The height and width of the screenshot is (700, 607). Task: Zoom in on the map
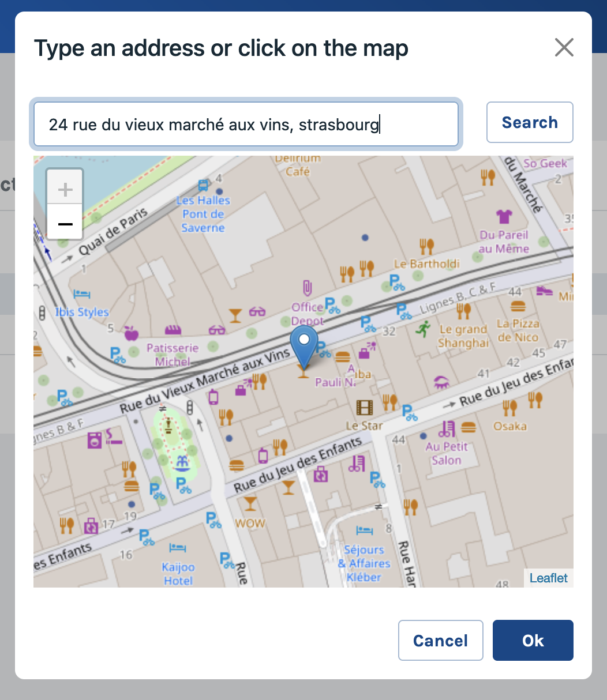[65, 189]
